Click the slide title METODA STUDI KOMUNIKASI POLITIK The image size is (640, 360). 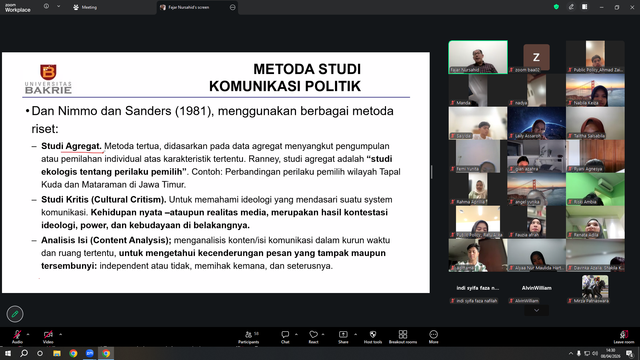tap(285, 78)
